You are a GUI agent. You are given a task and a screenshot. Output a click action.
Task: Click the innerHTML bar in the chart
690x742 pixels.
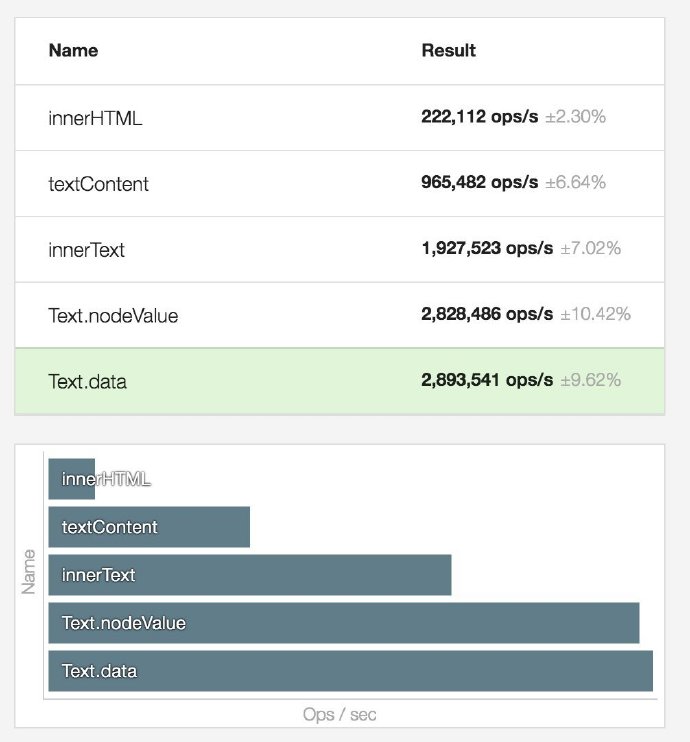coord(71,479)
